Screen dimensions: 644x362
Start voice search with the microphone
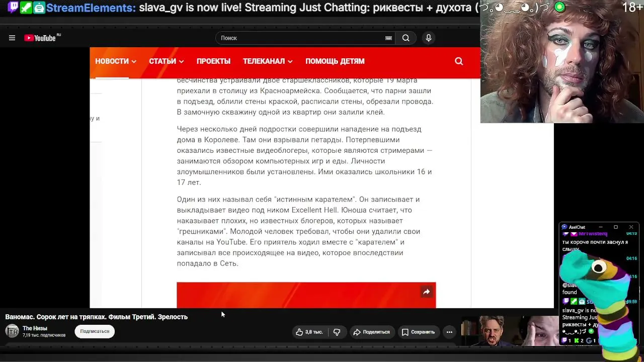click(429, 38)
